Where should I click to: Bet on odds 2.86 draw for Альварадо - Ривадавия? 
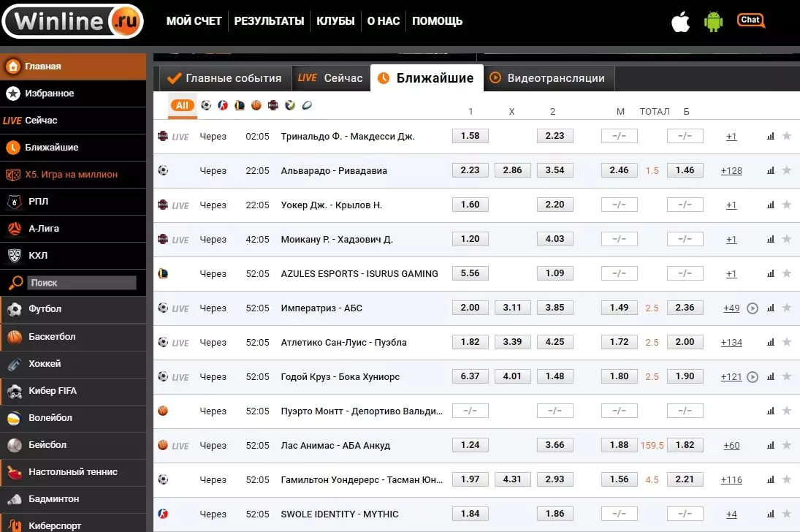tap(512, 170)
